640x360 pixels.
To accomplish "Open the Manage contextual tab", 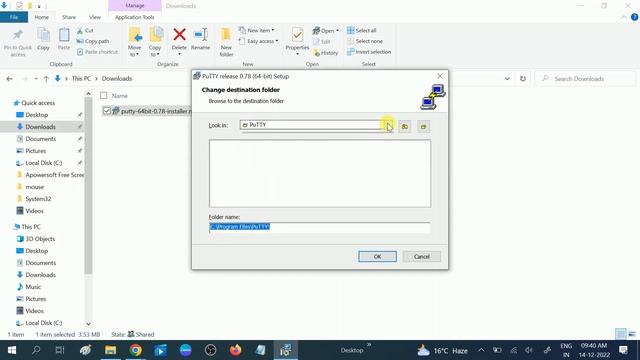I will [135, 6].
